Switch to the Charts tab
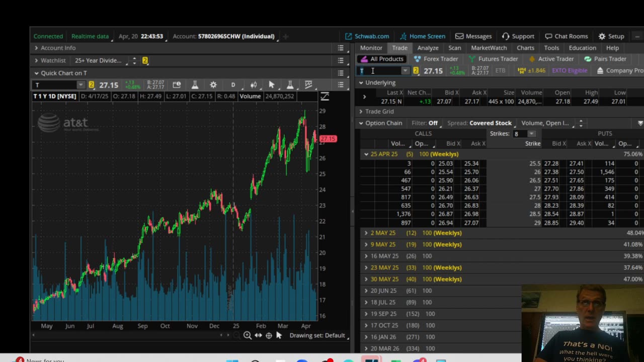644x362 pixels. pyautogui.click(x=525, y=48)
